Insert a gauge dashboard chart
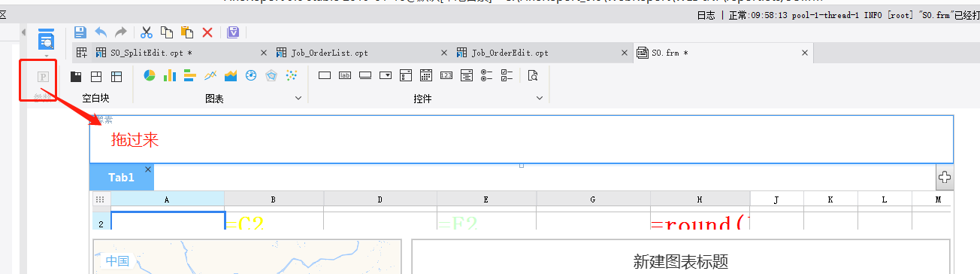This screenshot has height=274, width=980. click(251, 75)
